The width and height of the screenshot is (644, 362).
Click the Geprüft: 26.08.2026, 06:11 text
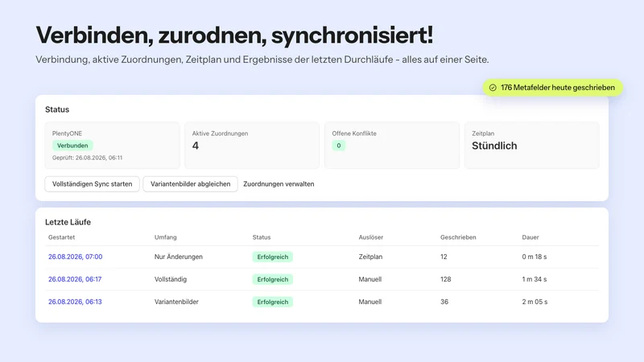point(87,158)
